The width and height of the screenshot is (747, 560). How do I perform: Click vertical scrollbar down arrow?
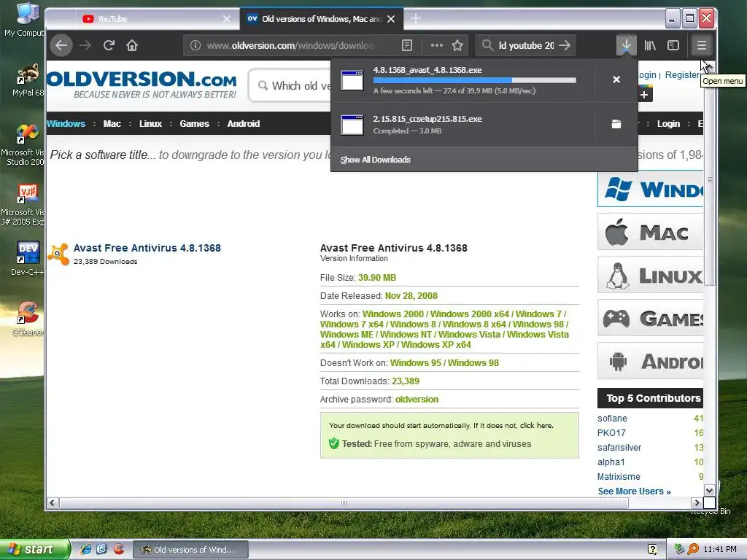pos(709,491)
